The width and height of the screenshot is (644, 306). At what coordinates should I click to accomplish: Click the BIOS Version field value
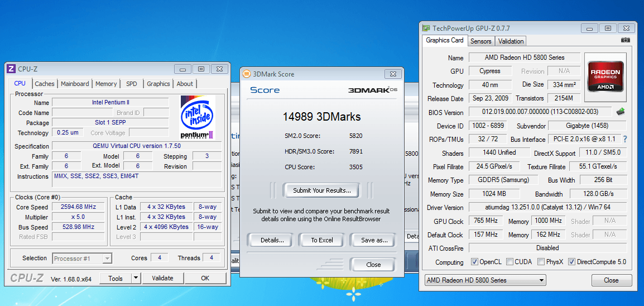pos(541,112)
